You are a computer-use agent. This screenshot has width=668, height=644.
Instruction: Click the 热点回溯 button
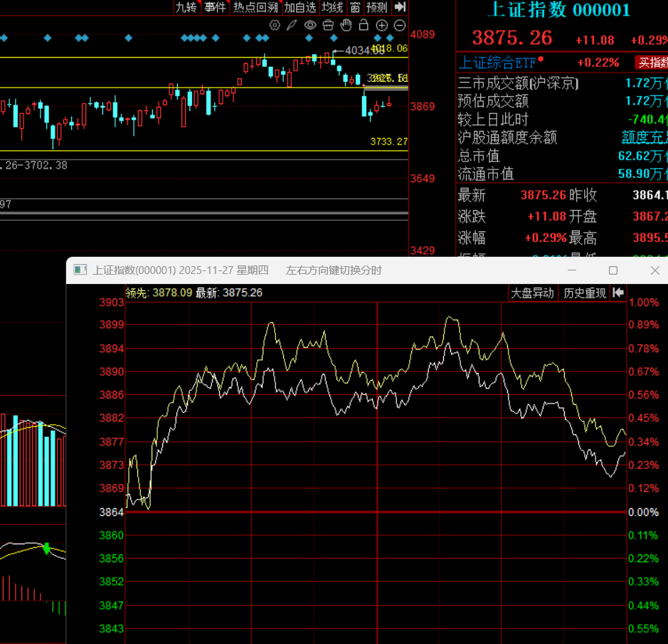click(255, 7)
